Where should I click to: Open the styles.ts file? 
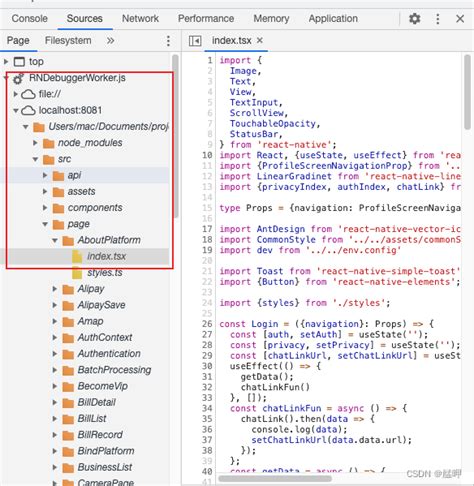tap(105, 273)
